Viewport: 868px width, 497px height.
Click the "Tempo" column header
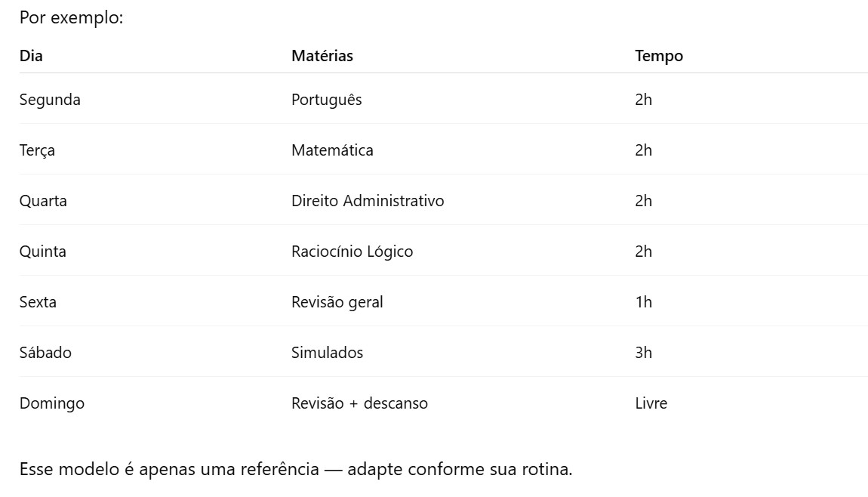point(659,56)
